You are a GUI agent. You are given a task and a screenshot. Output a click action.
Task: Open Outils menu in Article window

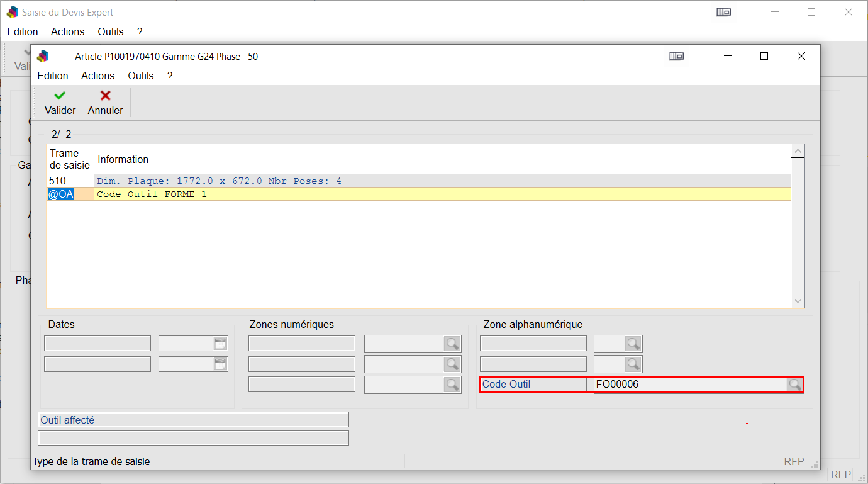(x=141, y=76)
